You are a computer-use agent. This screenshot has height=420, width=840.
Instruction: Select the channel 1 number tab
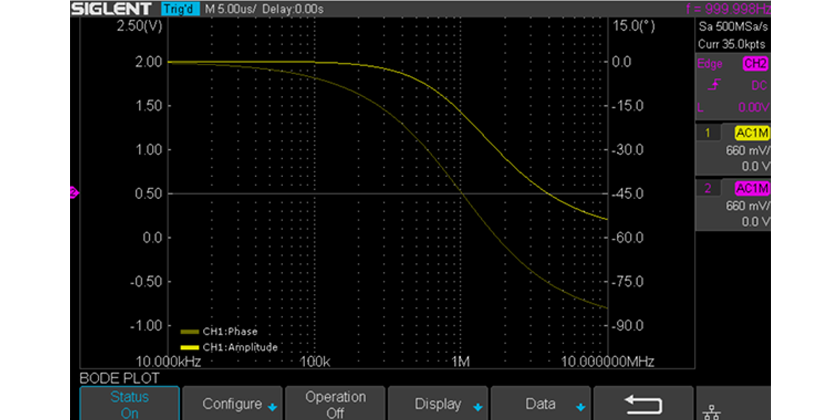tap(710, 133)
